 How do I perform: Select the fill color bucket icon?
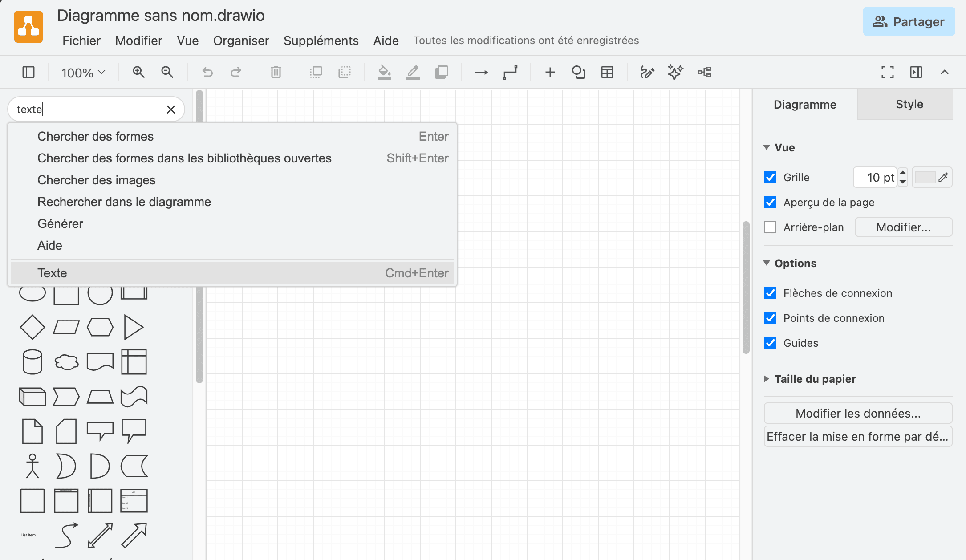coord(385,72)
